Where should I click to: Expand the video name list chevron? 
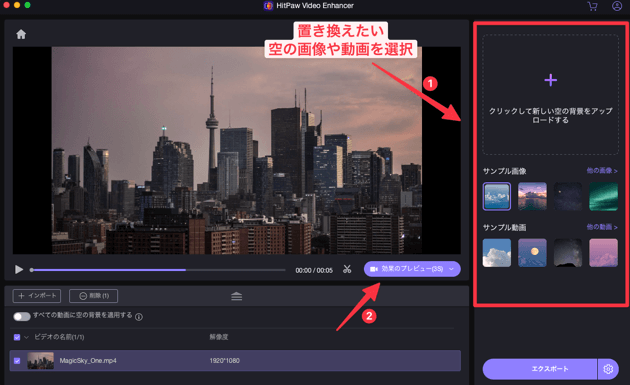tap(27, 337)
